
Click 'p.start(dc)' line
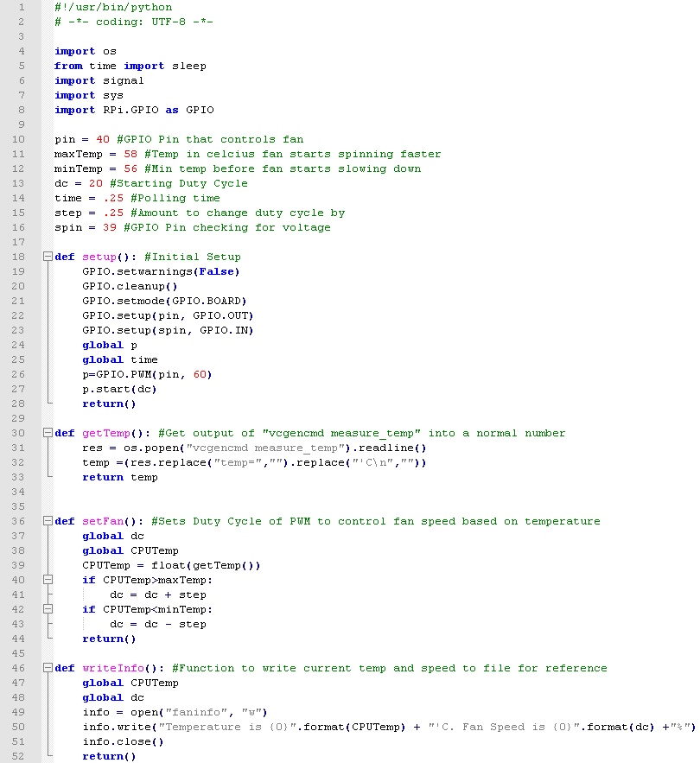point(120,389)
